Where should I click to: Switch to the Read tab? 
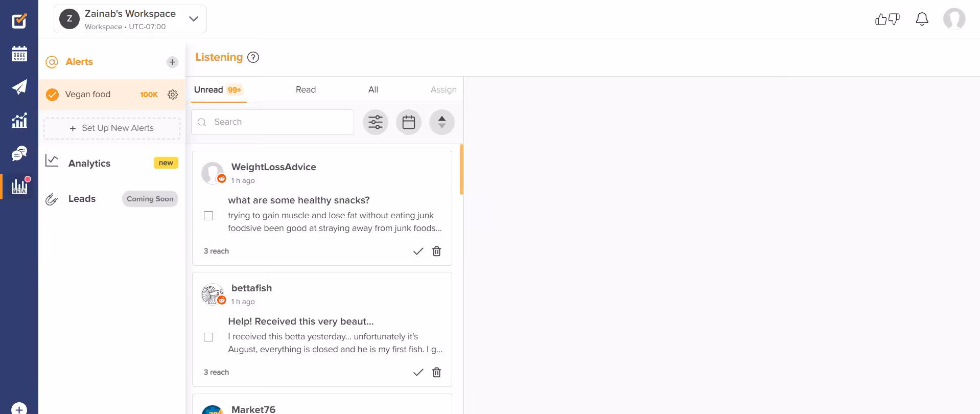pos(306,89)
